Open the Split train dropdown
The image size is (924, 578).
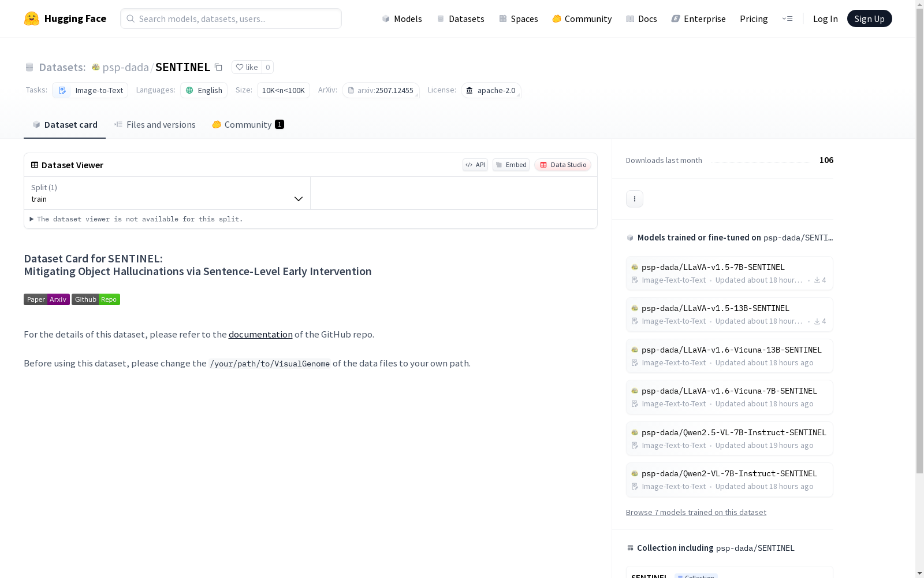point(167,193)
